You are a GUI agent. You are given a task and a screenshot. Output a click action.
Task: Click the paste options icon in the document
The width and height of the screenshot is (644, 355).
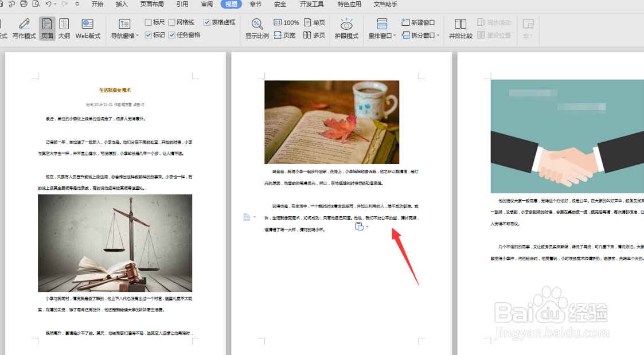[x=359, y=227]
